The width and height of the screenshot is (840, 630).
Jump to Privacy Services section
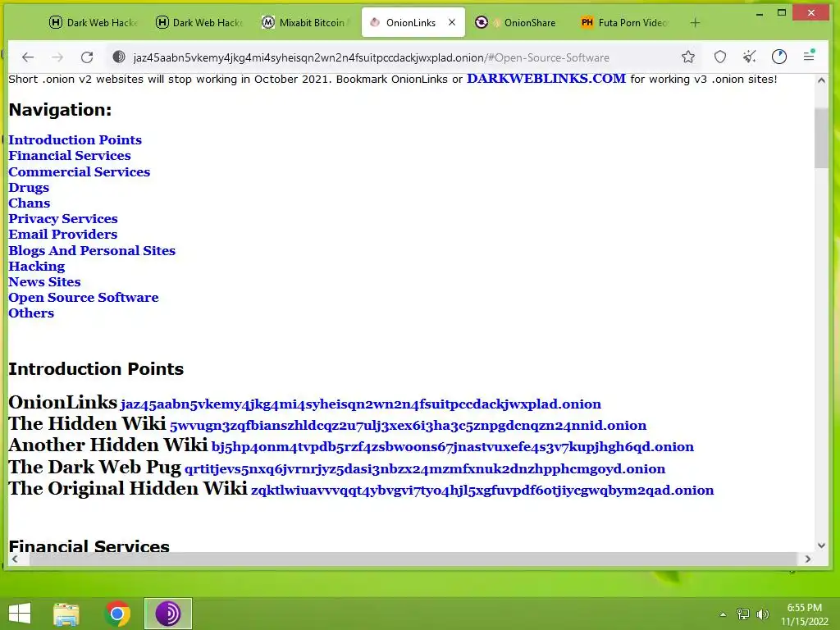(62, 218)
